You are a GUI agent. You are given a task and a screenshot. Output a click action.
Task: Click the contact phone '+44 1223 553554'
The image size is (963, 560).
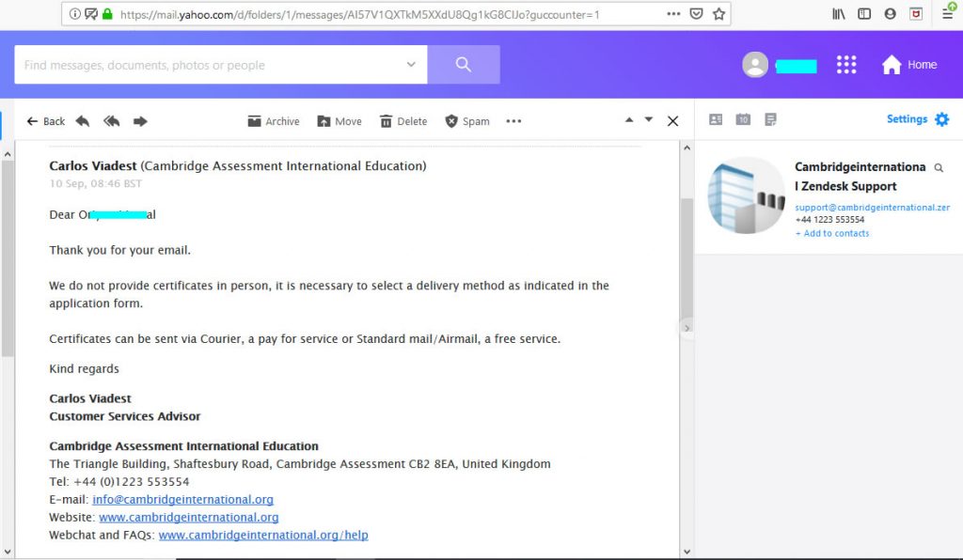pyautogui.click(x=829, y=220)
